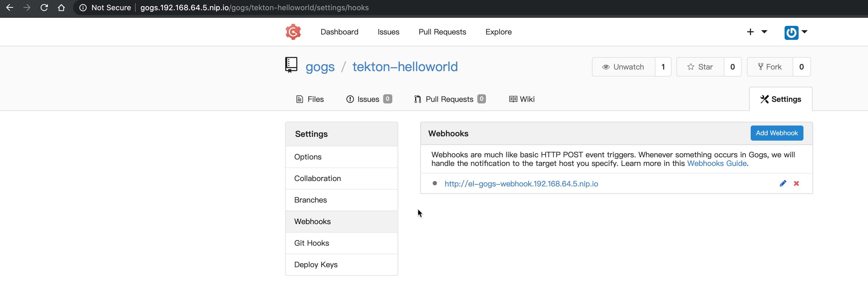
Task: Click the stars count 0
Action: pos(733,67)
